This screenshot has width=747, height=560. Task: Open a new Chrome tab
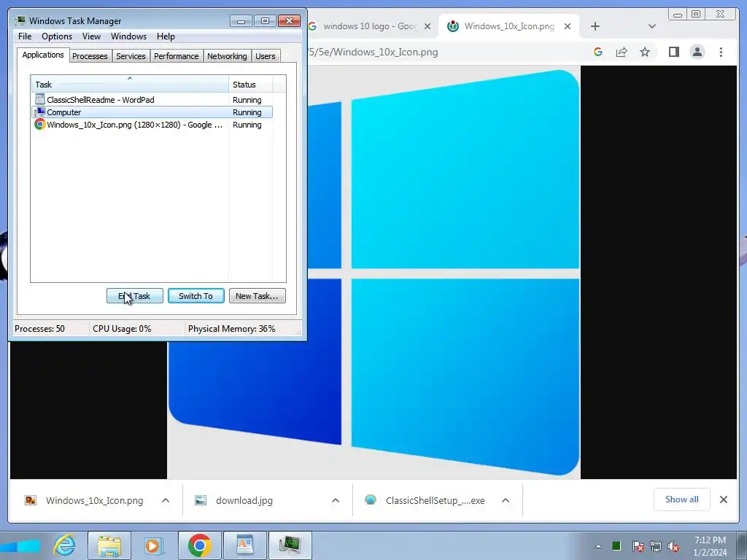click(595, 26)
